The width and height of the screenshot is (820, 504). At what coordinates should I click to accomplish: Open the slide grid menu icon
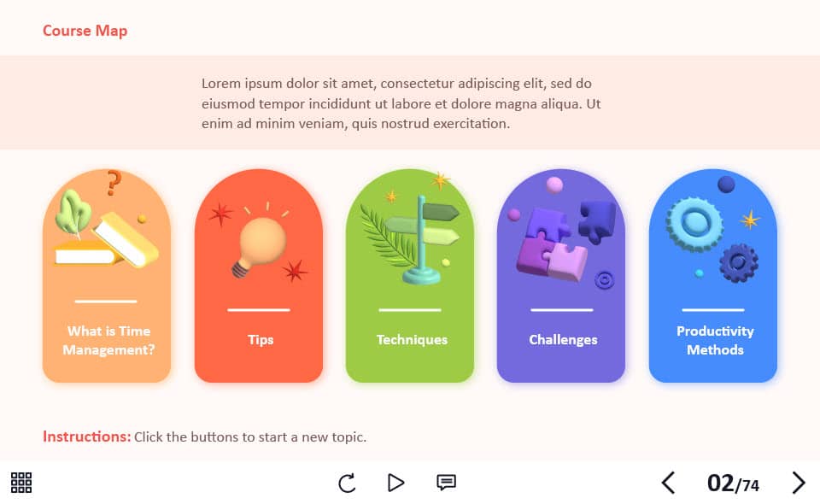20,482
